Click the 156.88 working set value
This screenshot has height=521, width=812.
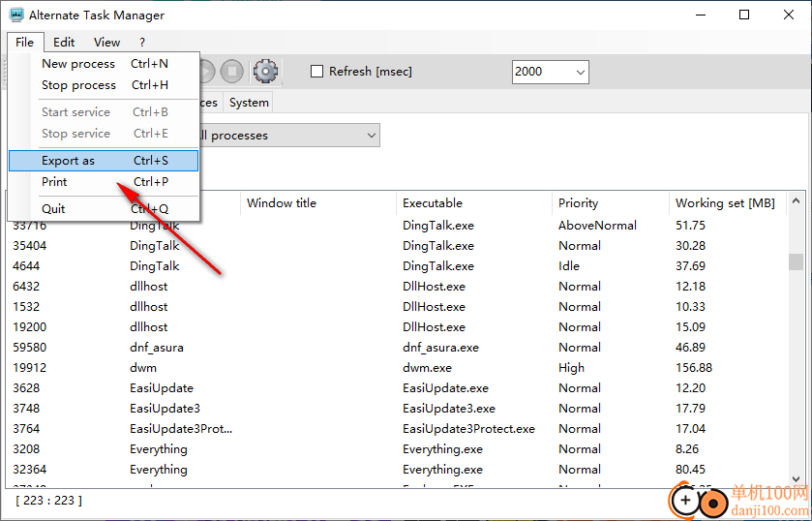click(694, 368)
